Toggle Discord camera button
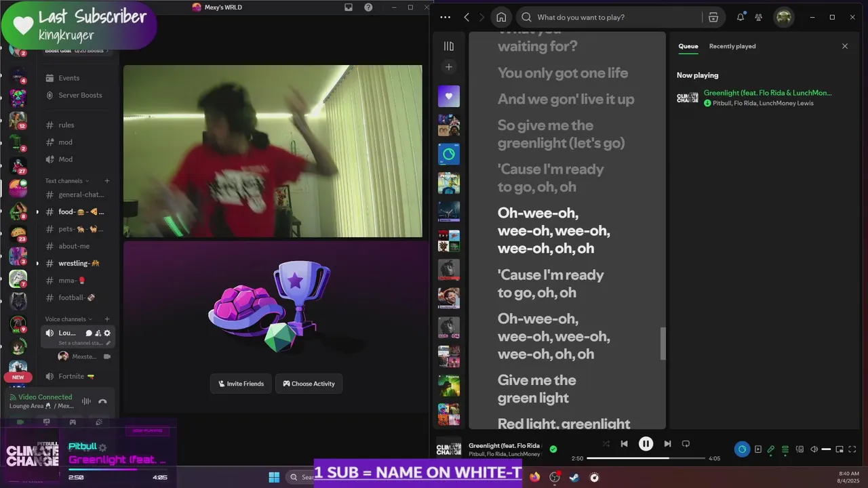This screenshot has width=868, height=488. tap(20, 422)
